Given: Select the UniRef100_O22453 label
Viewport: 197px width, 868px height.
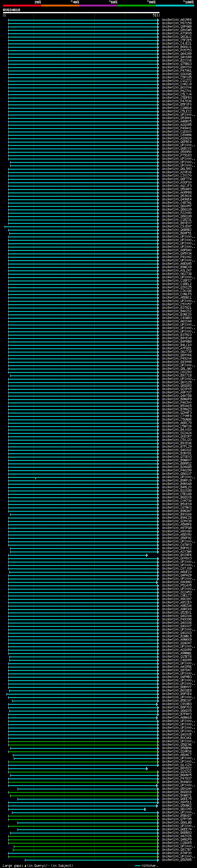Looking at the screenshot, I should [177, 592].
